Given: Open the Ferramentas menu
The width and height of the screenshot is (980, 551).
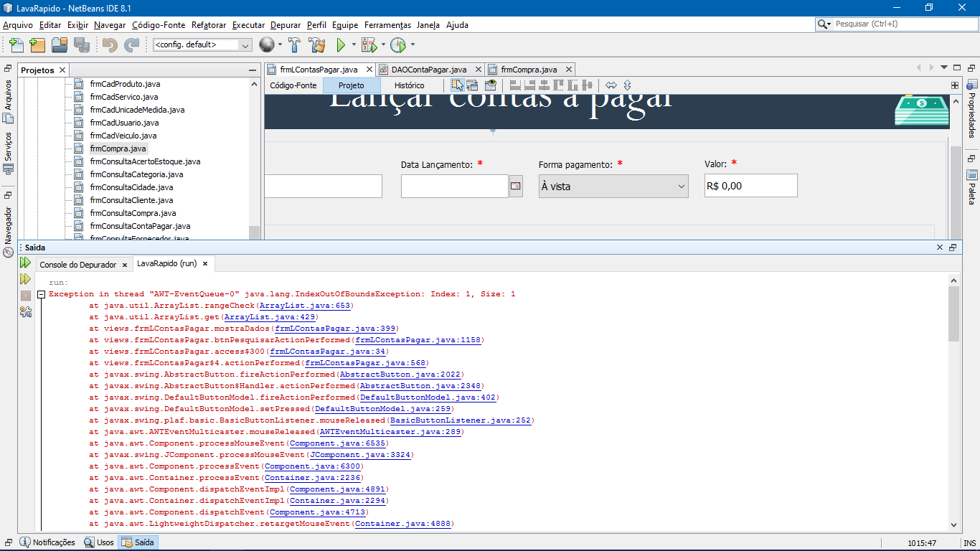Looking at the screenshot, I should pyautogui.click(x=387, y=24).
